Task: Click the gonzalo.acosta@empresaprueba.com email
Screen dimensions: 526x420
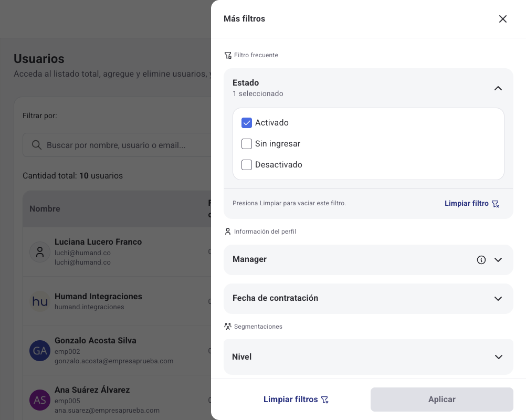Action: [x=114, y=361]
